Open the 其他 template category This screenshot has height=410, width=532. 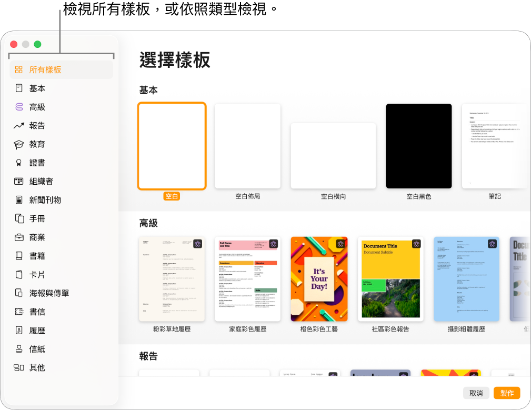37,367
